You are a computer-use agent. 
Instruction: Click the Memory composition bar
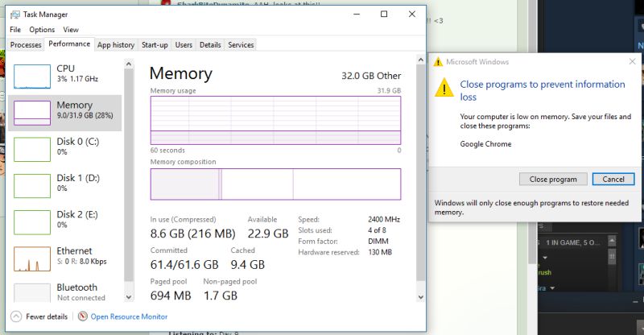[x=275, y=184]
